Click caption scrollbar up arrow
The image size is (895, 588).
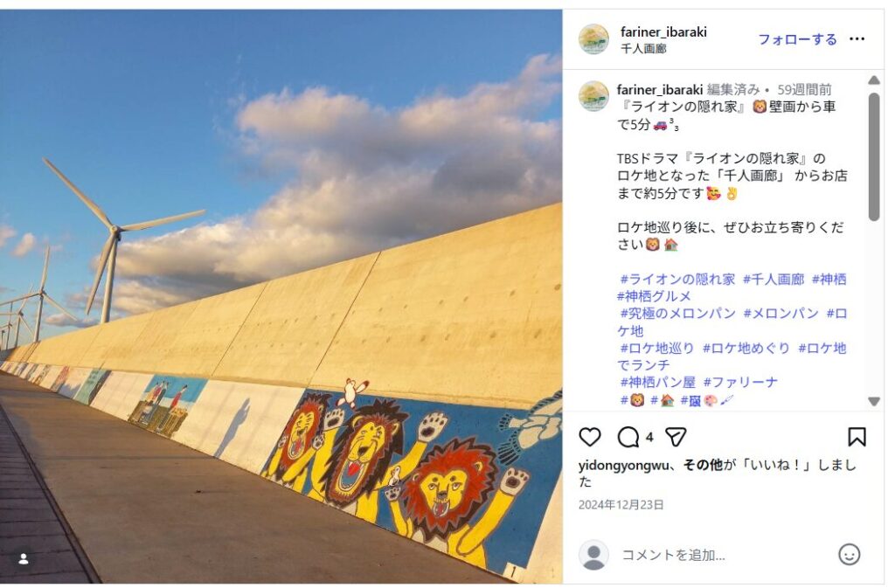pos(873,80)
